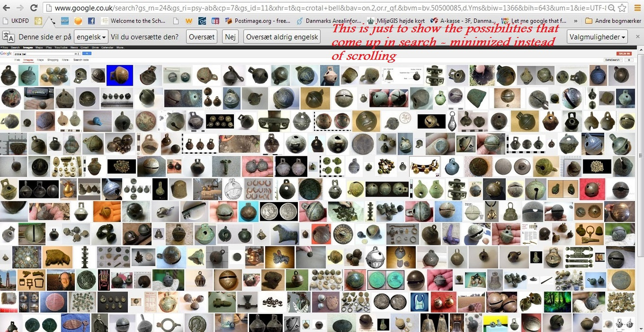Open the MiljøGIS højde kort bookmark

397,21
